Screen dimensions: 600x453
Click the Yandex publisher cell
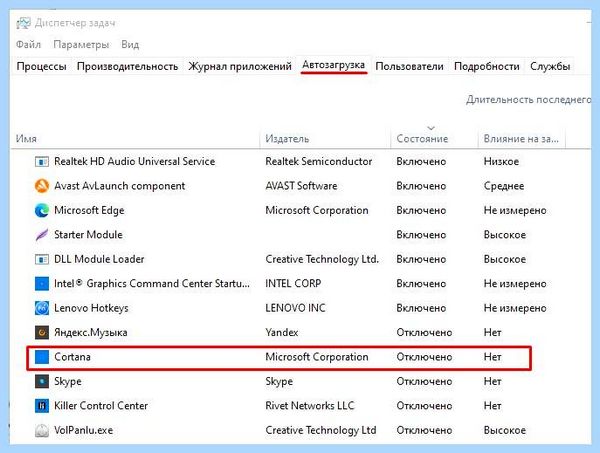(282, 332)
